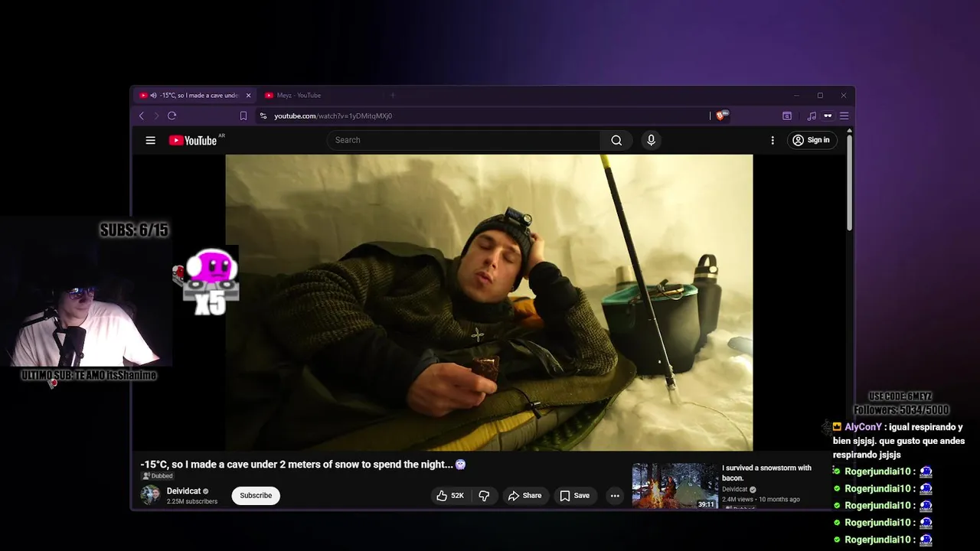Image resolution: width=980 pixels, height=551 pixels.
Task: Subscribe to the Deividcat channel
Action: point(256,495)
